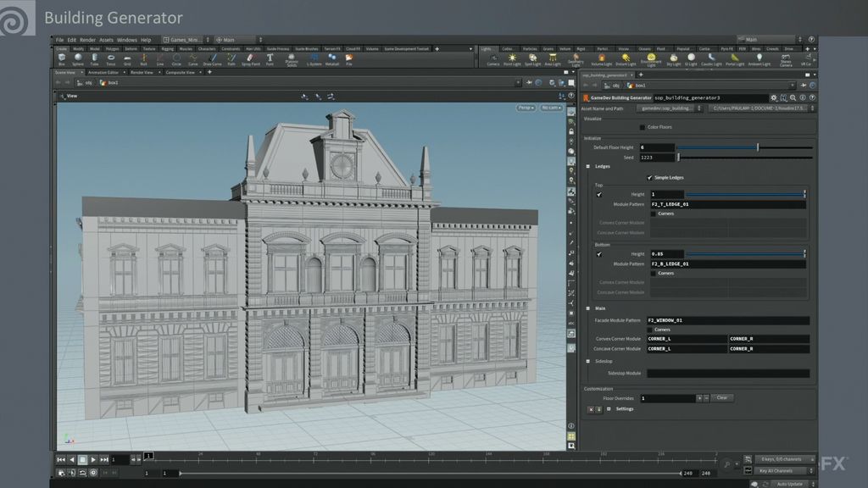This screenshot has width=868, height=488.
Task: Select the Sphere tool from the shelf
Action: 78,59
